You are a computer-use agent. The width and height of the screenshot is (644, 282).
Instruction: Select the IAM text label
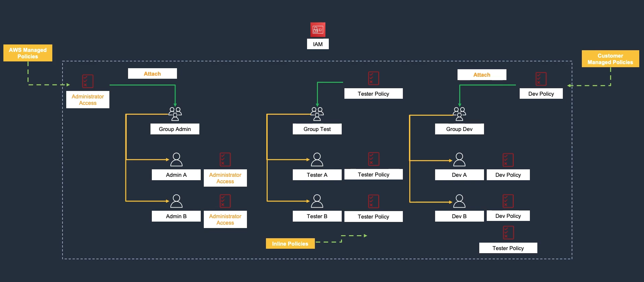[318, 44]
